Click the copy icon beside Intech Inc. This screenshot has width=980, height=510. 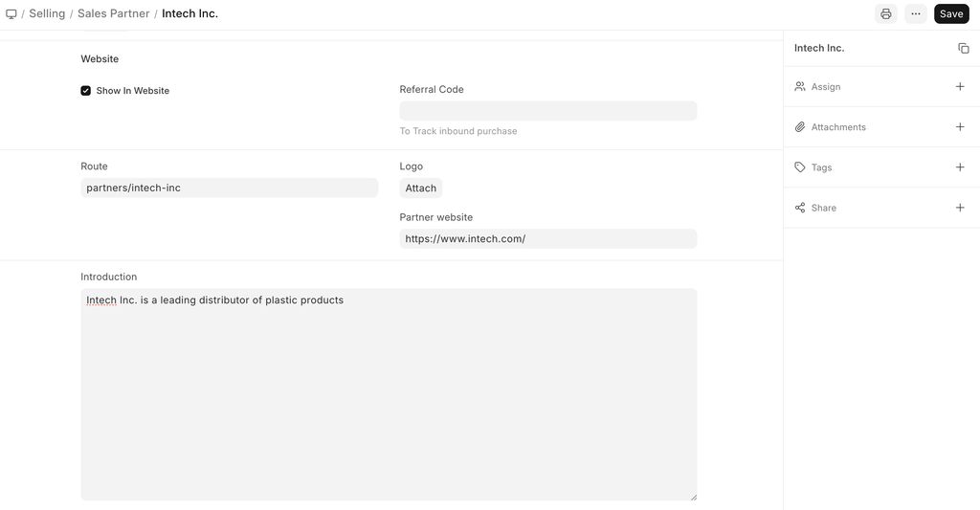tap(963, 48)
